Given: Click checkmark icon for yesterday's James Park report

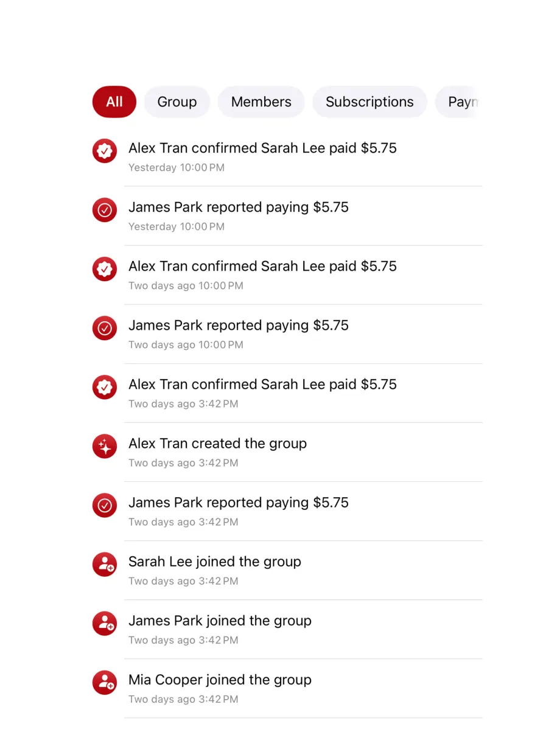Looking at the screenshot, I should pos(105,210).
